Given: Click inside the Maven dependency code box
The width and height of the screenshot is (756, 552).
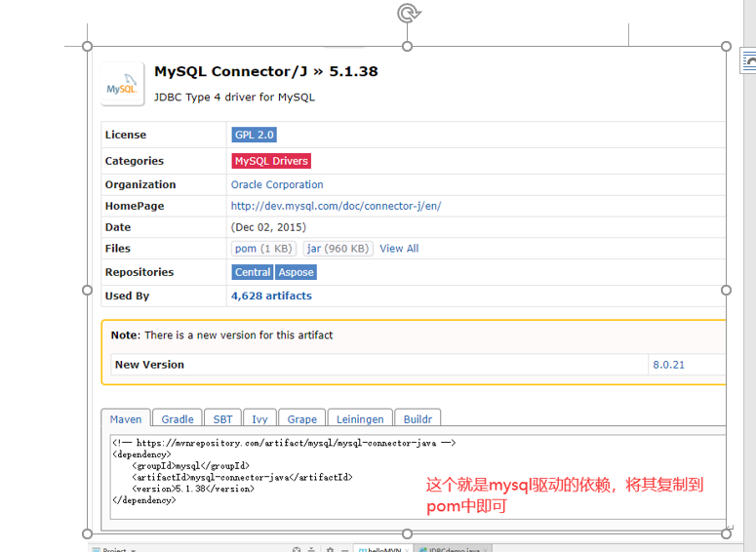Looking at the screenshot, I should tap(418, 477).
